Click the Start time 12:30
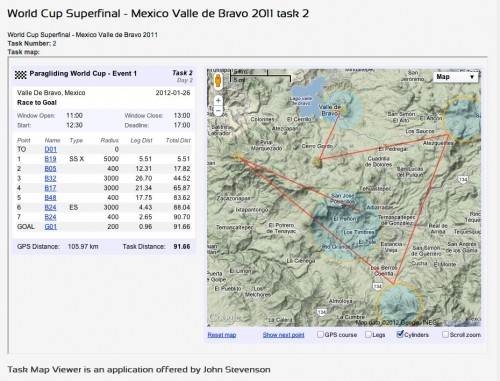Image resolution: width=500 pixels, height=381 pixels. click(x=74, y=125)
